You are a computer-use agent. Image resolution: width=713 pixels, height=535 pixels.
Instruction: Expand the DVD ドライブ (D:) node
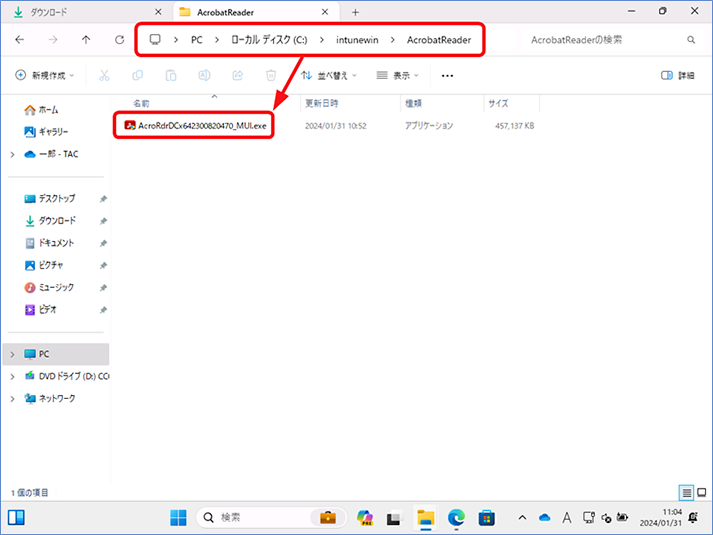12,376
